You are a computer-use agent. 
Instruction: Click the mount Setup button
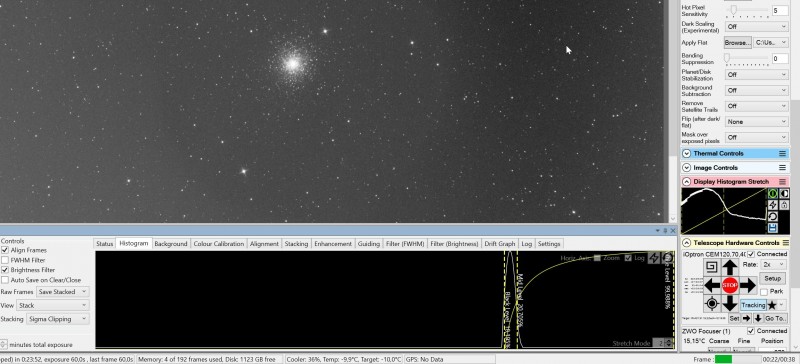772,278
